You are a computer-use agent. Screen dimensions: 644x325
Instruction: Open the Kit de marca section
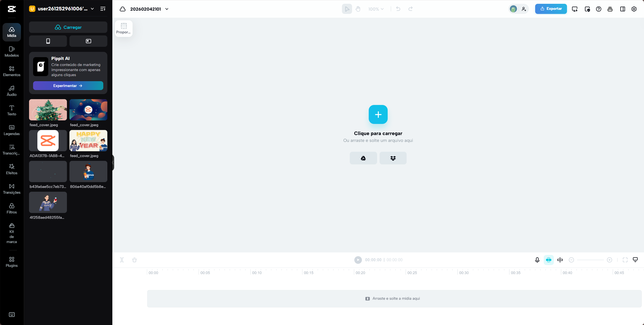pyautogui.click(x=11, y=233)
